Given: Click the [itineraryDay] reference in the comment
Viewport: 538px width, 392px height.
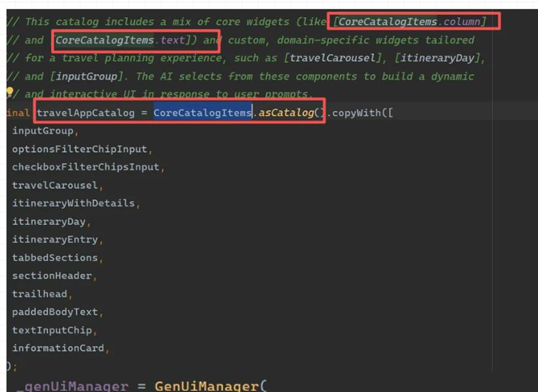Looking at the screenshot, I should [x=437, y=58].
